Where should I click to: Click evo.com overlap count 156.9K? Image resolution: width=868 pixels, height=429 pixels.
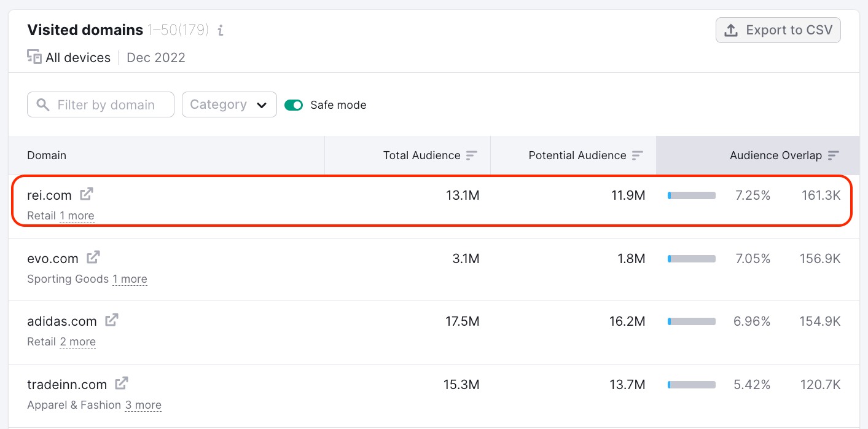click(820, 259)
